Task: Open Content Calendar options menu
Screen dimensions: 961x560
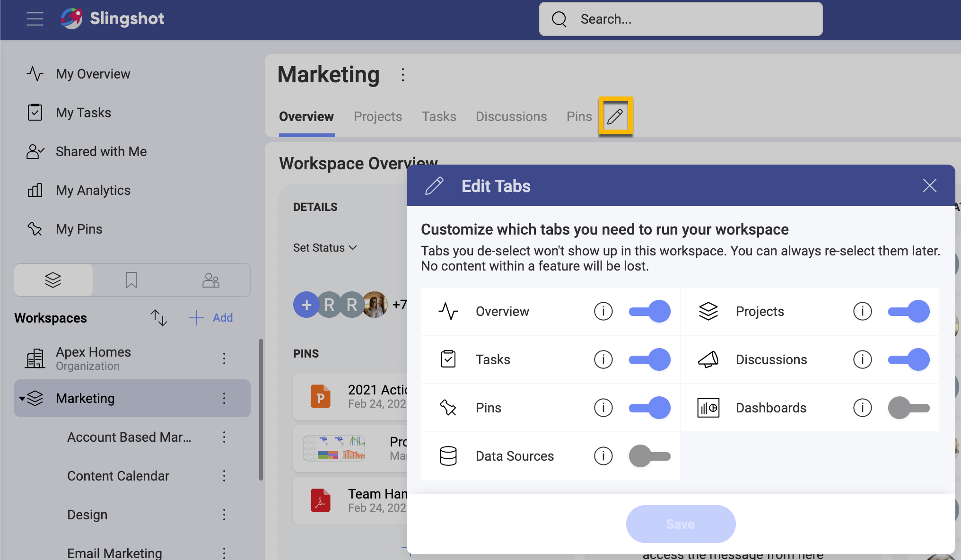Action: click(224, 476)
